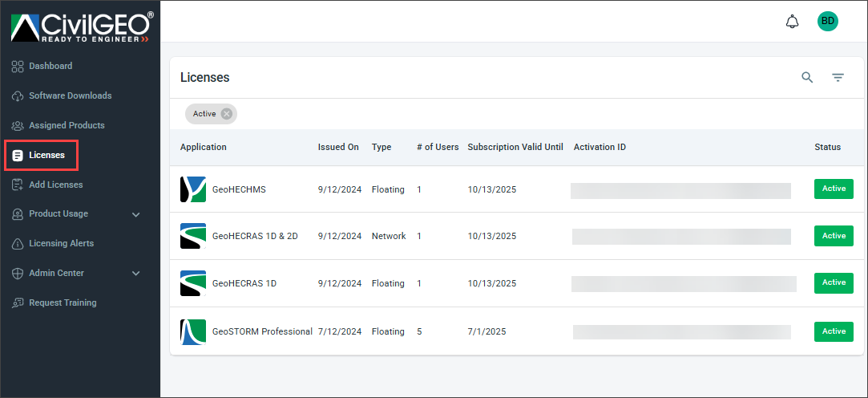Open Assigned Products page
This screenshot has width=868, height=398.
click(67, 125)
